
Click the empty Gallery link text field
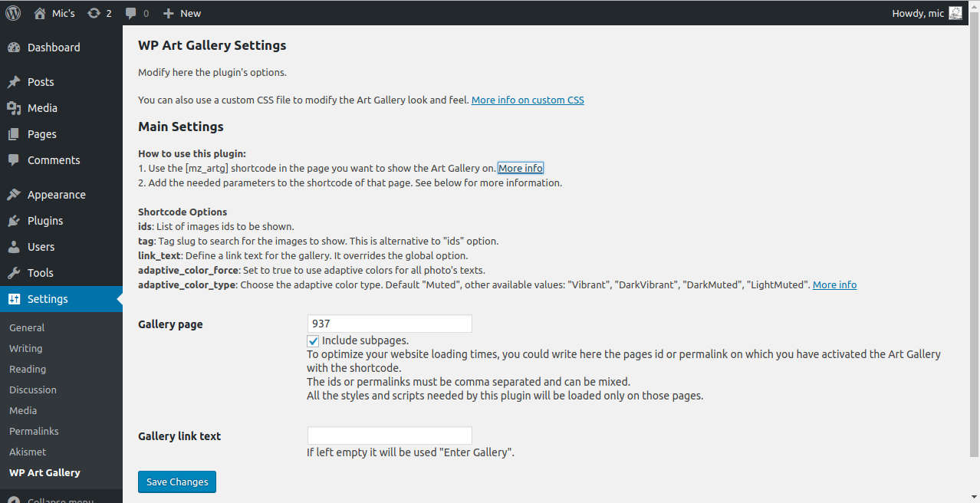(390, 436)
